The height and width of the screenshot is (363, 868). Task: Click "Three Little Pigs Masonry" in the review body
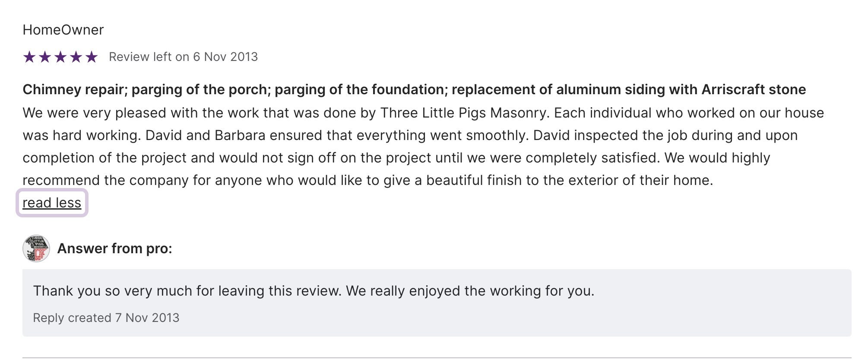(x=463, y=113)
